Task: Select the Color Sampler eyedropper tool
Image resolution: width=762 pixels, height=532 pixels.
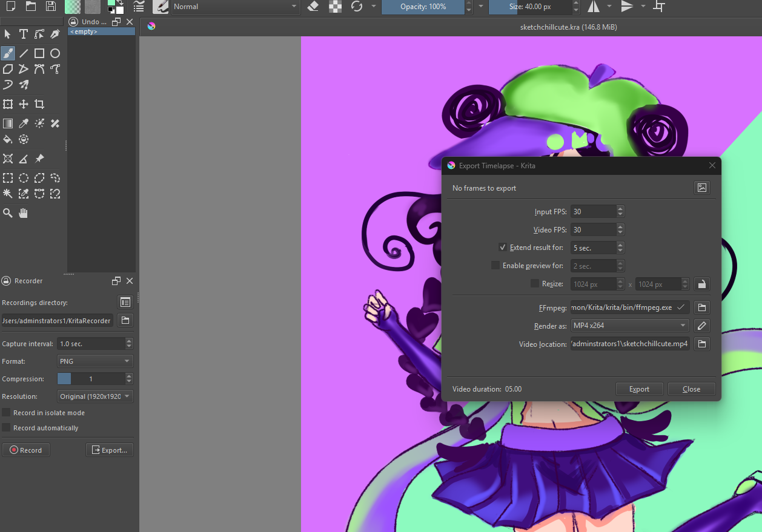Action: point(24,123)
